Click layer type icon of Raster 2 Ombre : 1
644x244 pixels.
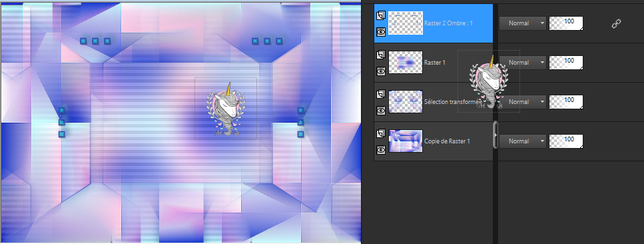tap(381, 15)
